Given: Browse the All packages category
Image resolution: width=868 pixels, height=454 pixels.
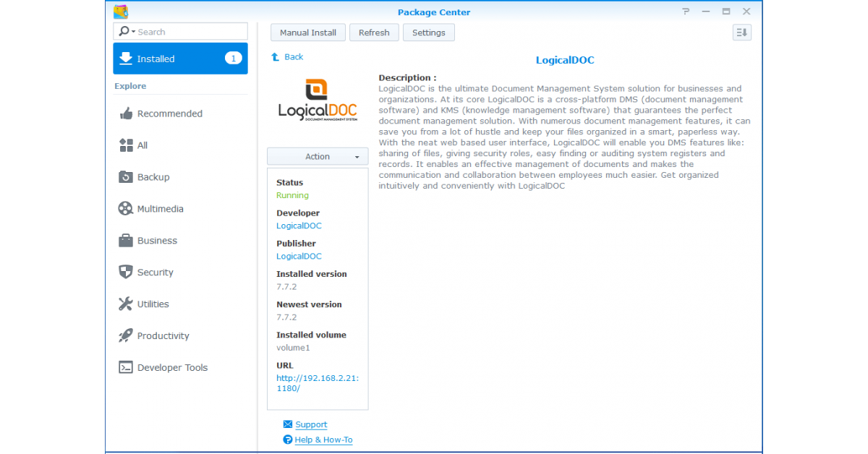Looking at the screenshot, I should click(x=142, y=145).
